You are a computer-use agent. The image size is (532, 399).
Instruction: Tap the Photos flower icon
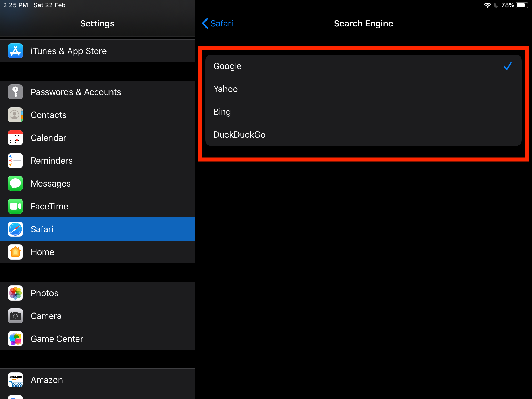tap(15, 293)
